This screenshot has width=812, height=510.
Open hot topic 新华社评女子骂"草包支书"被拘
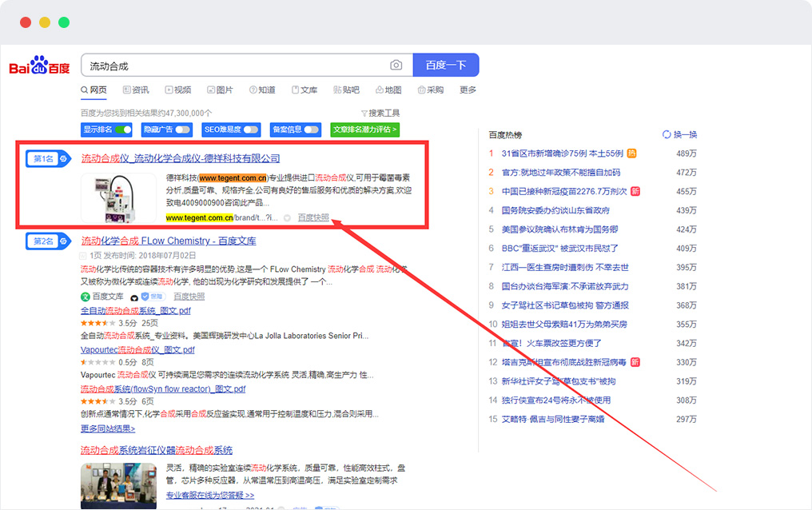click(558, 381)
